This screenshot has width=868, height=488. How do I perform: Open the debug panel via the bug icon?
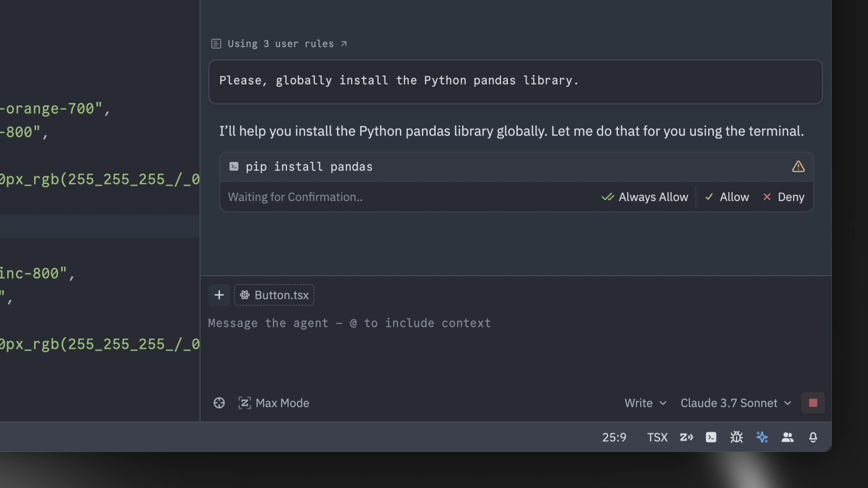click(x=736, y=437)
